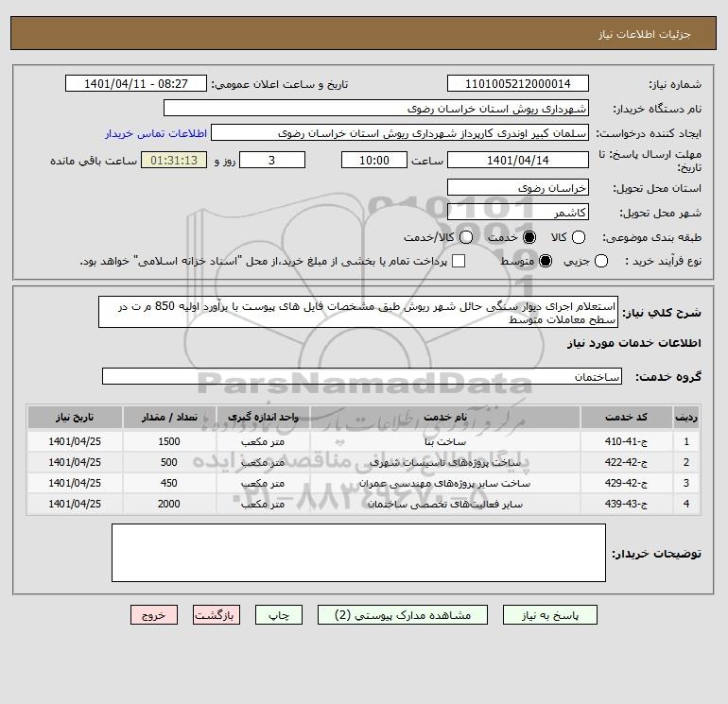728x704 pixels.
Task: Select the کالا/خدمت radio button
Action: 466,237
